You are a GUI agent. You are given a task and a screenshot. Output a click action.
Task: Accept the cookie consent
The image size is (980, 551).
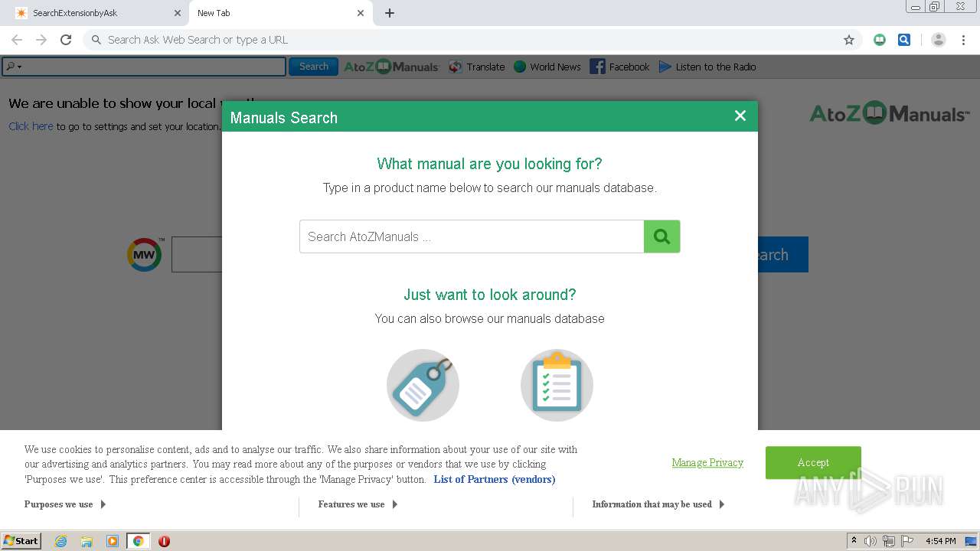(813, 462)
